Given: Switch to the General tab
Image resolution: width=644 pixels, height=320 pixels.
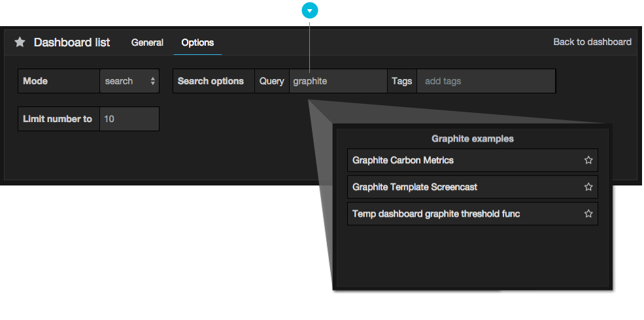Looking at the screenshot, I should 147,42.
